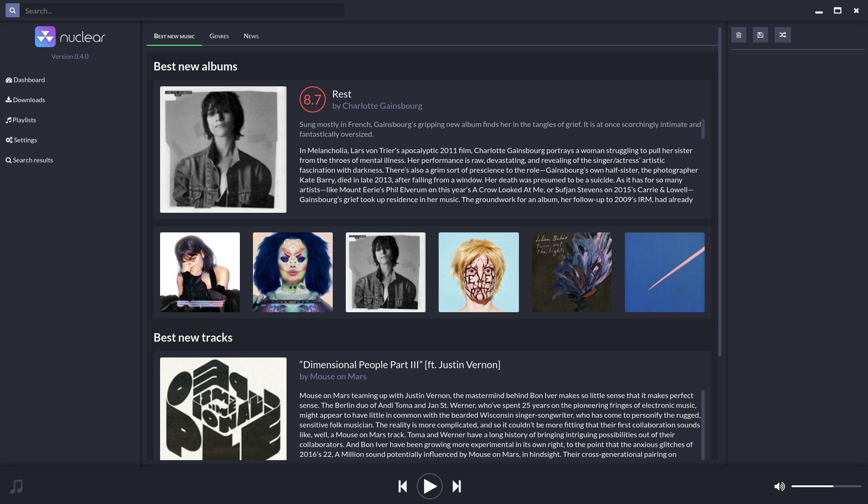868x504 pixels.
Task: Switch to Best New Music tab
Action: [x=174, y=36]
